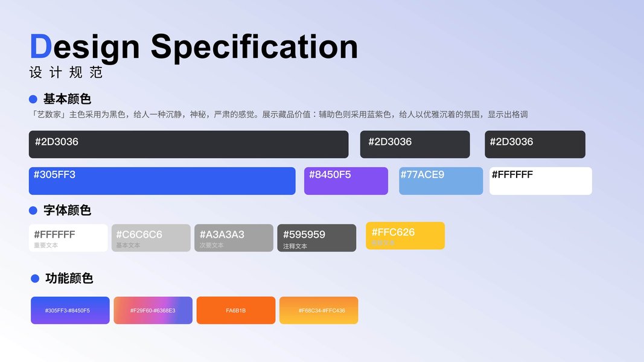The image size is (644, 362).
Task: Click the orange FA6B1B swatch
Action: click(x=235, y=310)
